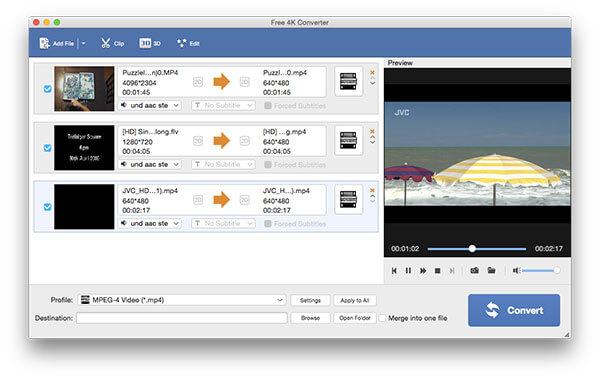Select the [HD] ...g.mp4 output name

point(284,132)
